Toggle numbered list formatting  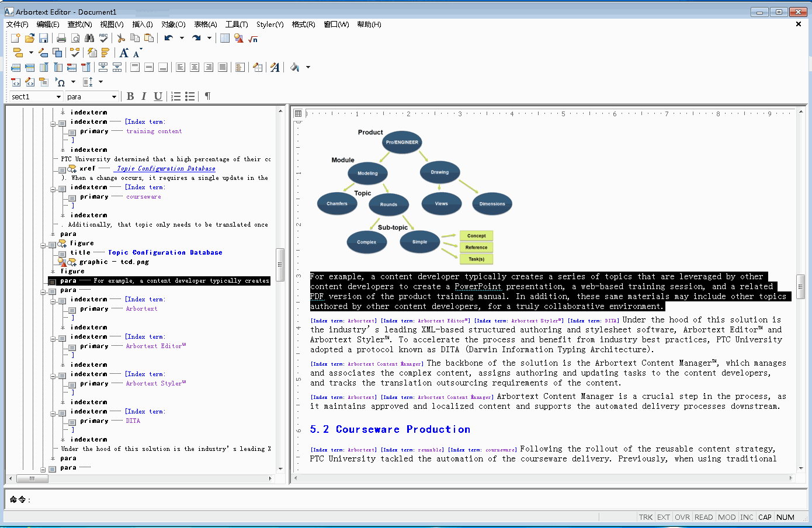(176, 96)
